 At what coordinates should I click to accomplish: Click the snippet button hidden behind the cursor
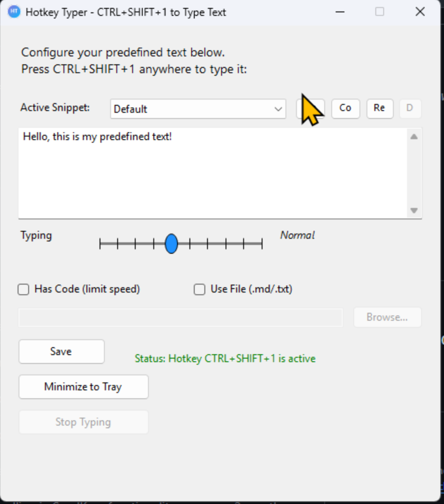coord(311,108)
